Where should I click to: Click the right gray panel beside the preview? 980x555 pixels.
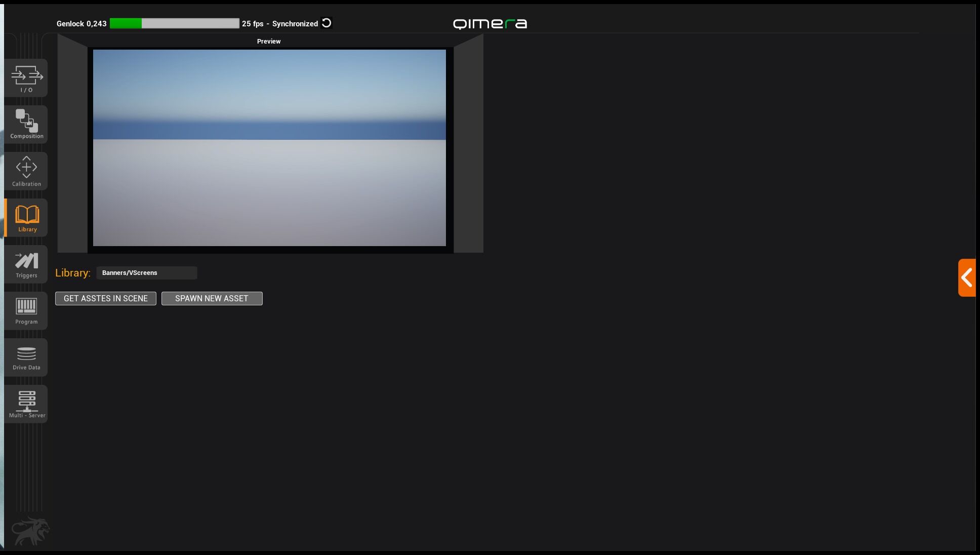tap(468, 147)
